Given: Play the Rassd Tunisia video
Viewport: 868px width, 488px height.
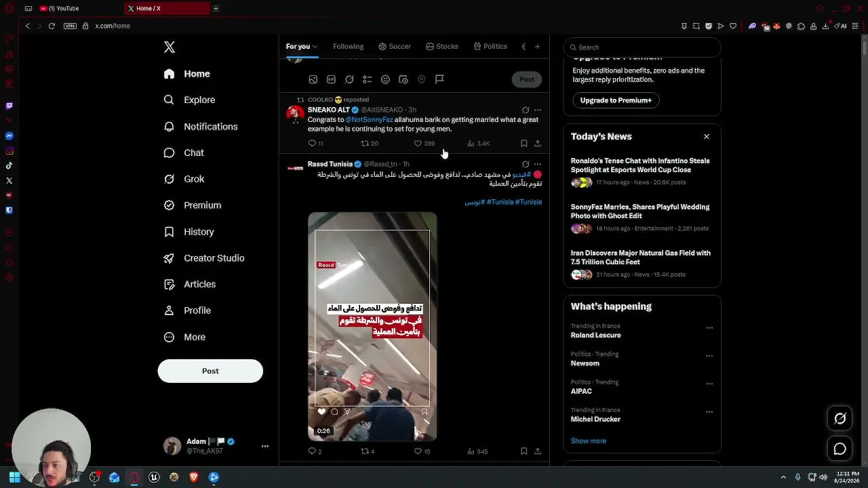Looking at the screenshot, I should click(372, 327).
